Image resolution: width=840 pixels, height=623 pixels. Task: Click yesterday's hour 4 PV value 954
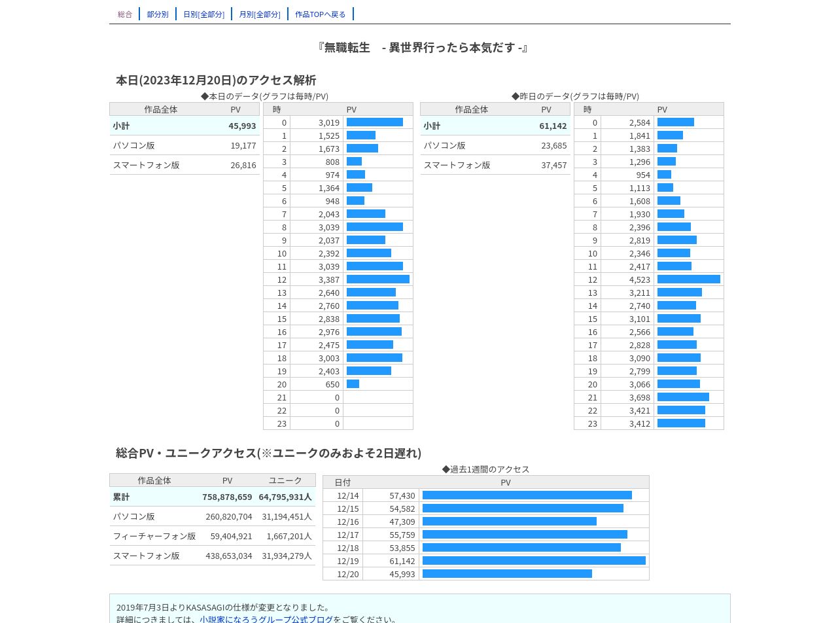[x=643, y=175]
